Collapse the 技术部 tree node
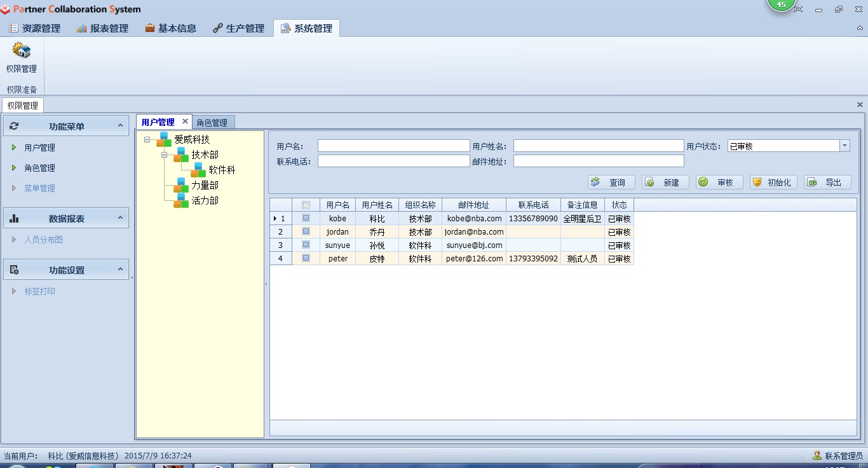Image resolution: width=868 pixels, height=468 pixels. point(165,155)
